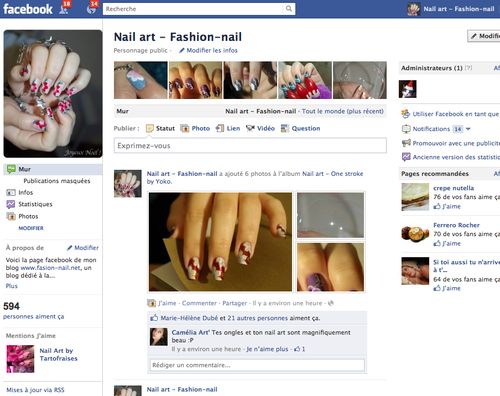Screen dimensions: 500x396
Task: Click the post privacy globe icon
Action: pyautogui.click(x=331, y=303)
